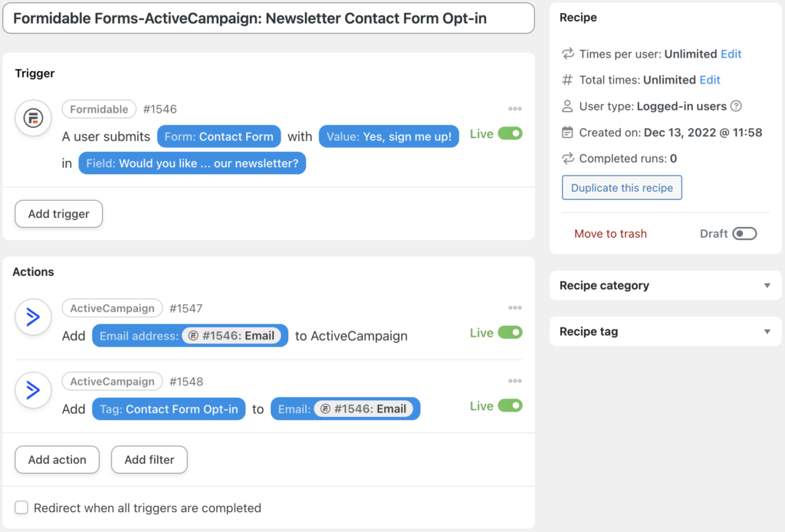This screenshot has width=785, height=532.
Task: Click the ActiveCampaign icon beside action #1547
Action: (x=32, y=317)
